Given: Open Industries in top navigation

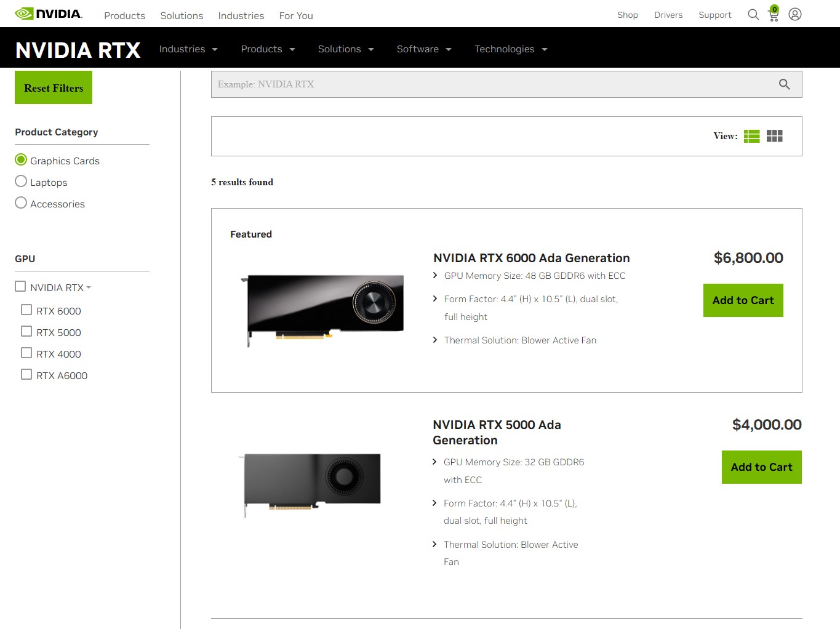Looking at the screenshot, I should (x=241, y=15).
